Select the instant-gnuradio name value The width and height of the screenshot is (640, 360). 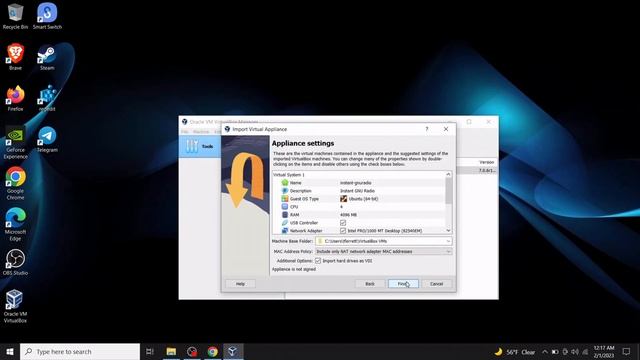[356, 183]
